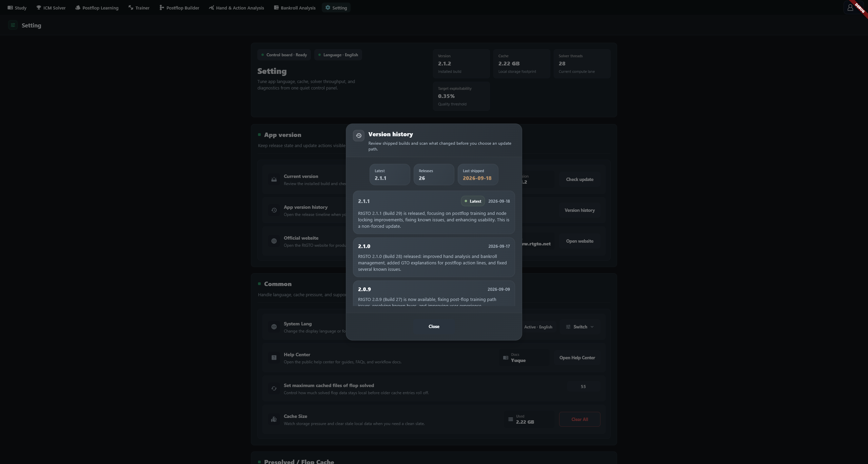Select the 2.0.9 release entry
Viewport: 868px width, 464px height.
point(434,294)
